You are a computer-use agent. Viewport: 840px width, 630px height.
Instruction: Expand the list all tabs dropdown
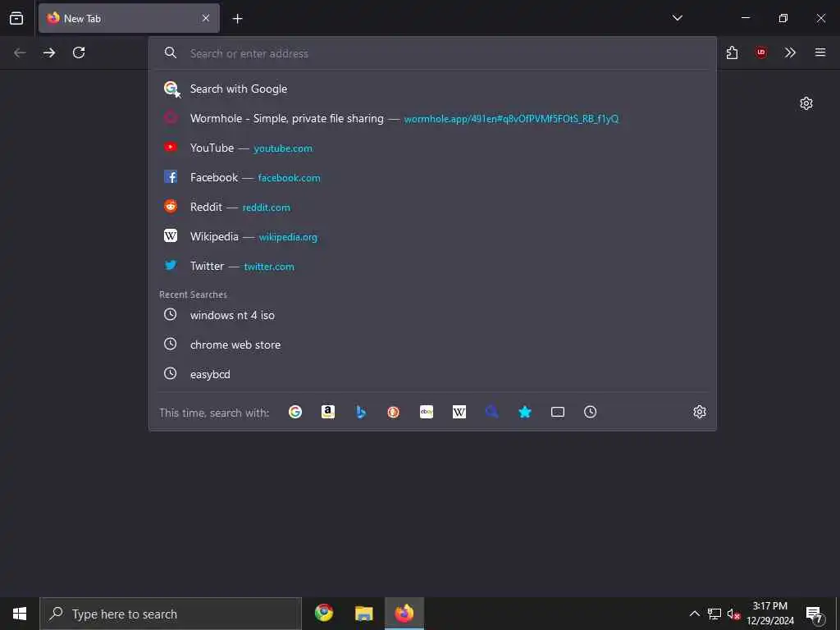pyautogui.click(x=677, y=18)
